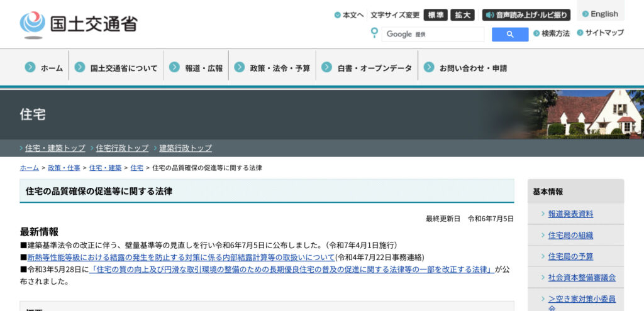Screen dimensions: 644x311
Task: Click the 最終更新日 令和6年7月5日 text
Action: coord(469,219)
